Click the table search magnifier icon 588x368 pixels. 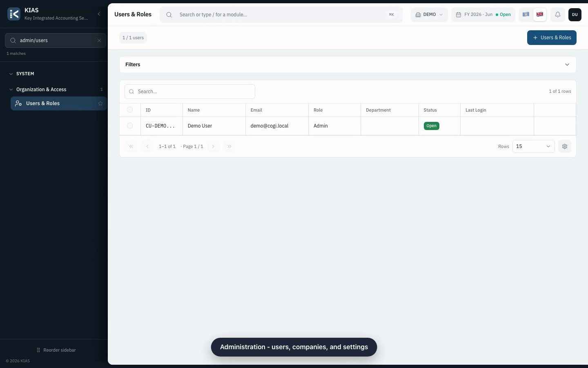(131, 92)
